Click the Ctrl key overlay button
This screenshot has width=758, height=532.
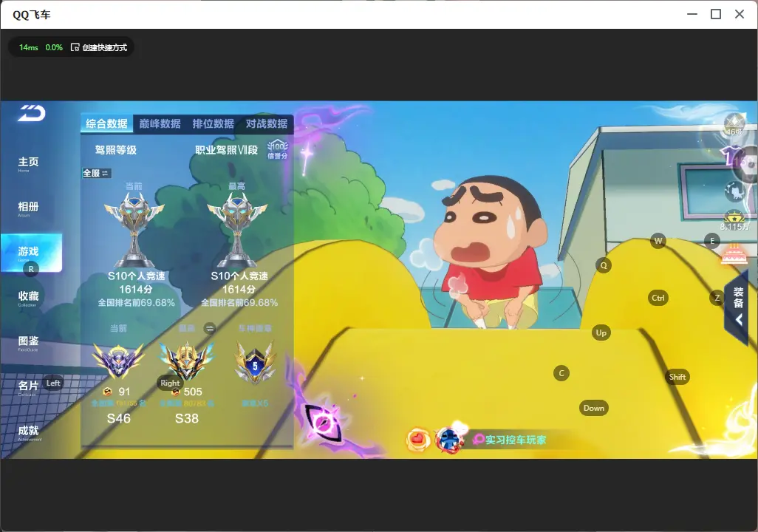[658, 298]
